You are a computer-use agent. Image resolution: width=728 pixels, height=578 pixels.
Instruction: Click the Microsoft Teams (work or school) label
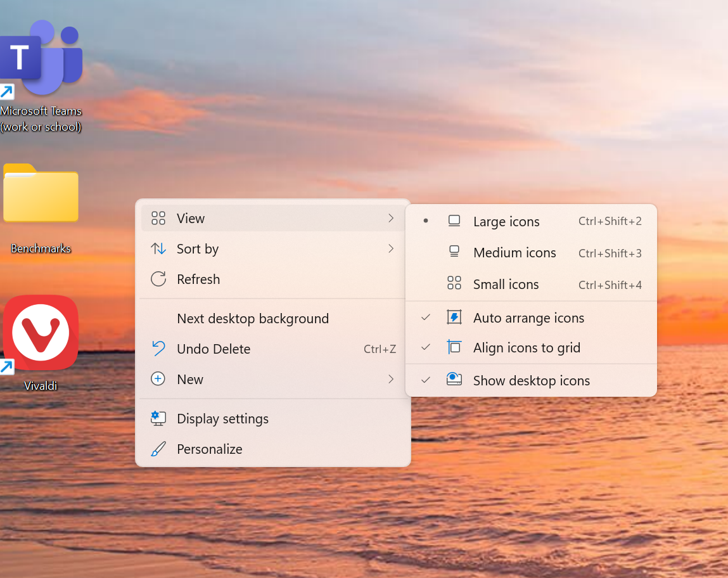tap(41, 119)
